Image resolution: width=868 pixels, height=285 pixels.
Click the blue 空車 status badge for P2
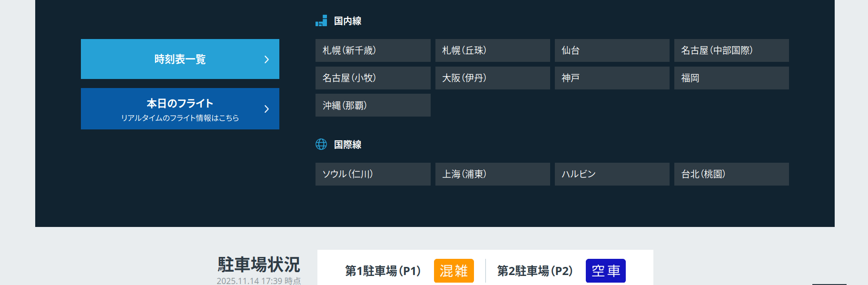605,271
